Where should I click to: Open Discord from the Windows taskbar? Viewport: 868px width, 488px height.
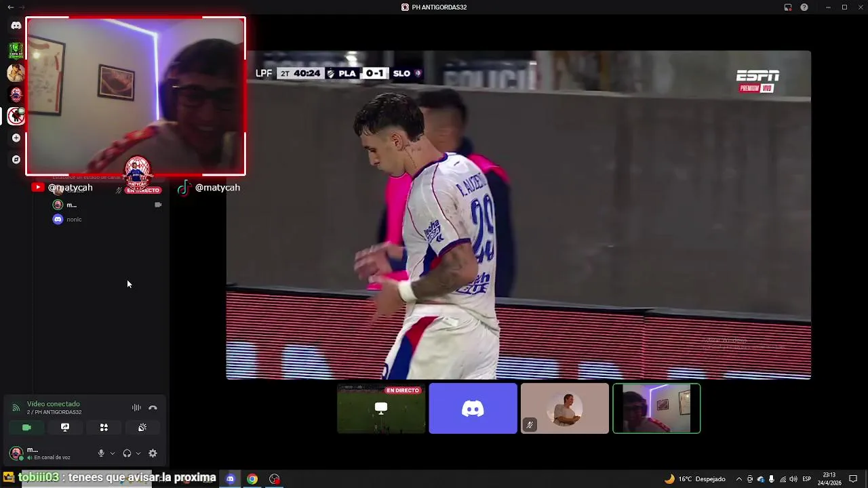click(x=231, y=479)
